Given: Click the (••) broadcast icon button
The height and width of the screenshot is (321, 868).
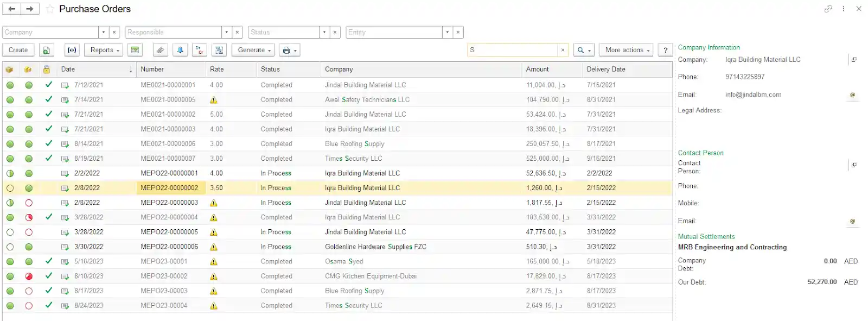Looking at the screenshot, I should [72, 50].
